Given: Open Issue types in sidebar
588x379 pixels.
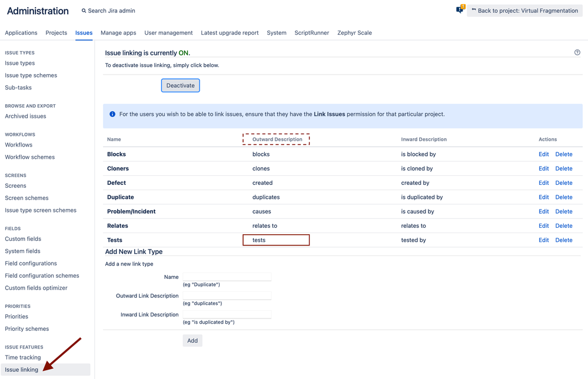Looking at the screenshot, I should (20, 63).
